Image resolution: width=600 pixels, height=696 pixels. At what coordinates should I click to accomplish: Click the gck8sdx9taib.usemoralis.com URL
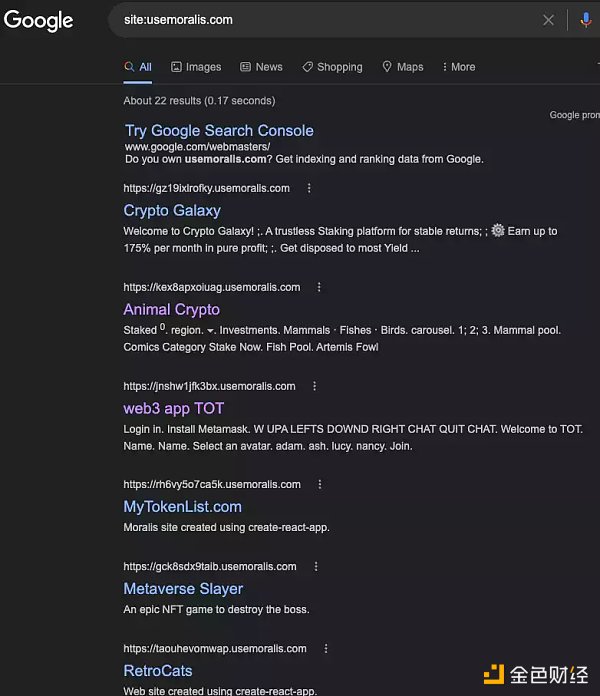pyautogui.click(x=210, y=566)
